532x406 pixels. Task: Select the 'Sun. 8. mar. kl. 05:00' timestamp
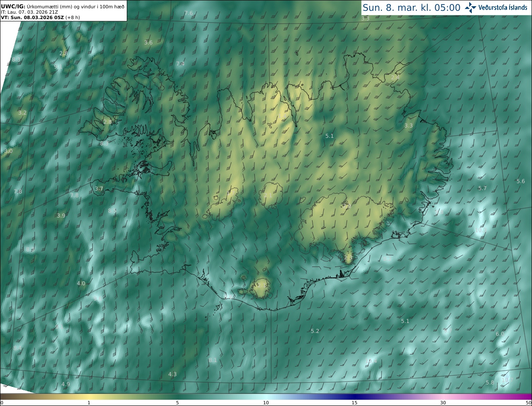point(411,7)
